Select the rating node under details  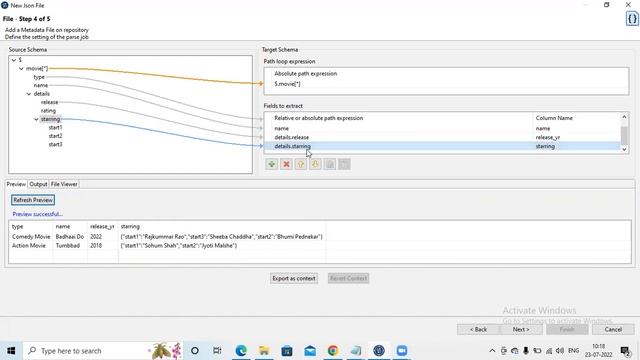48,111
